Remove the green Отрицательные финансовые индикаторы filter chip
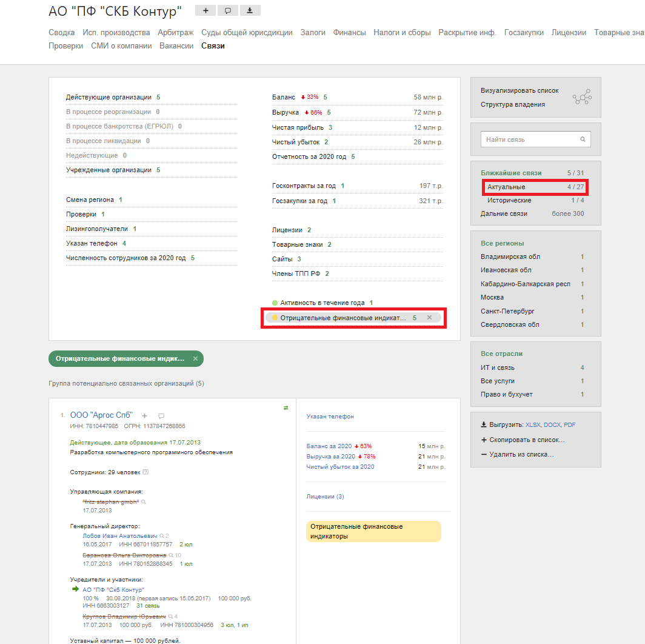This screenshot has height=644, width=645. point(195,358)
